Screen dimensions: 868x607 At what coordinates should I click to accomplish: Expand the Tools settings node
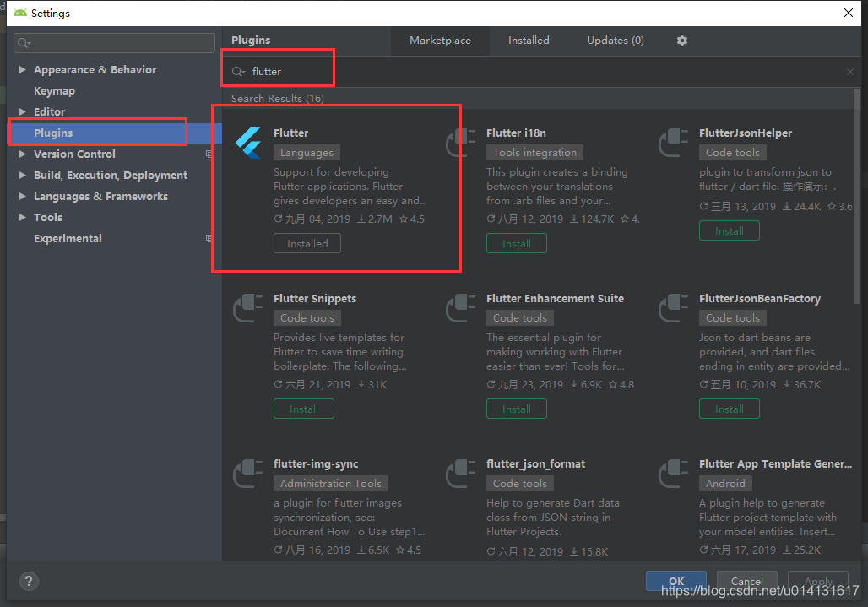(23, 217)
